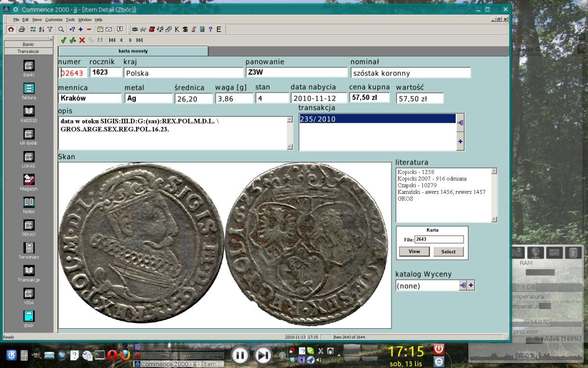Click the coin scan image
The image size is (588, 368).
(224, 245)
